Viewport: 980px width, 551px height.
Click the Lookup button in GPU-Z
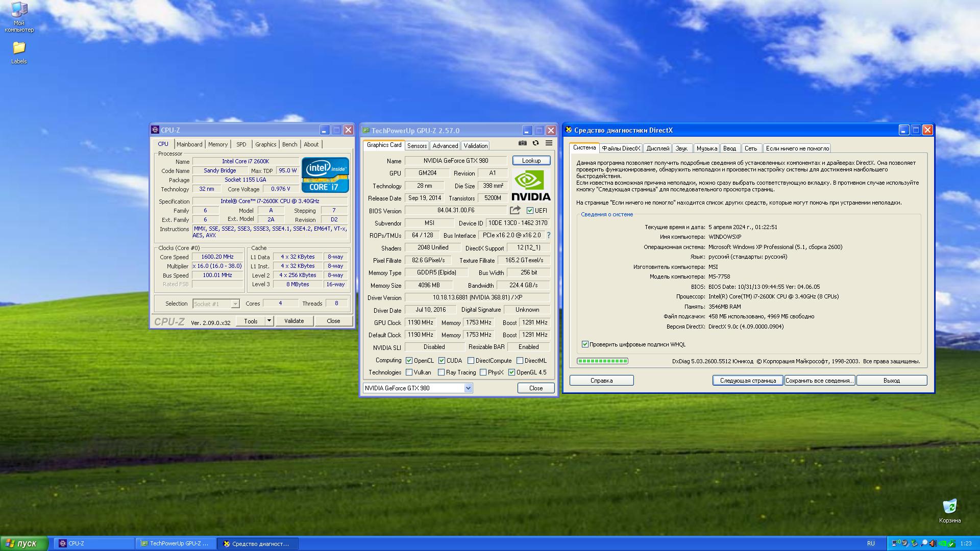tap(531, 161)
